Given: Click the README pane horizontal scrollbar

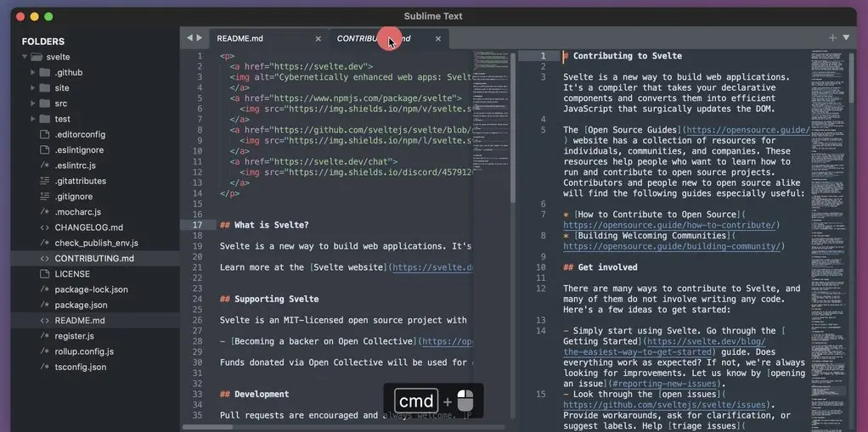Looking at the screenshot, I should [x=207, y=426].
